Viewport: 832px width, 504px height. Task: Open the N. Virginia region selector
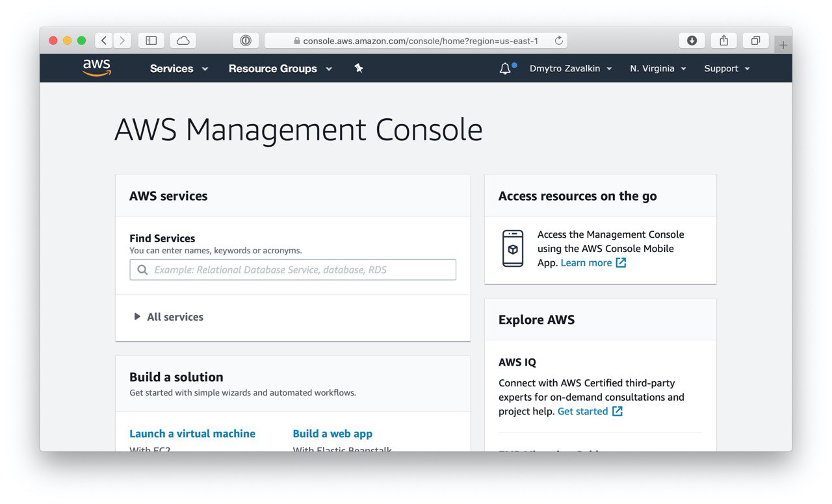click(658, 68)
